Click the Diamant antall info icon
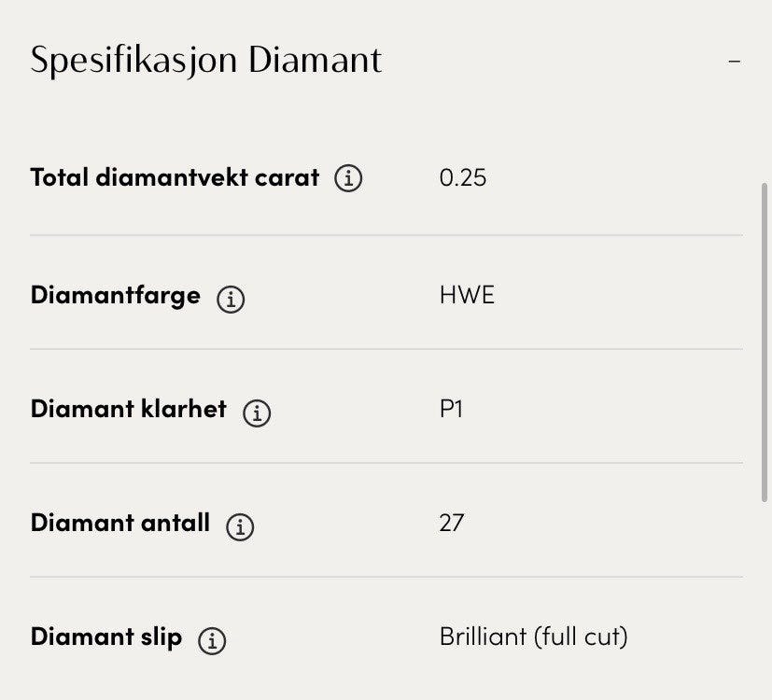772x700 pixels. [240, 526]
